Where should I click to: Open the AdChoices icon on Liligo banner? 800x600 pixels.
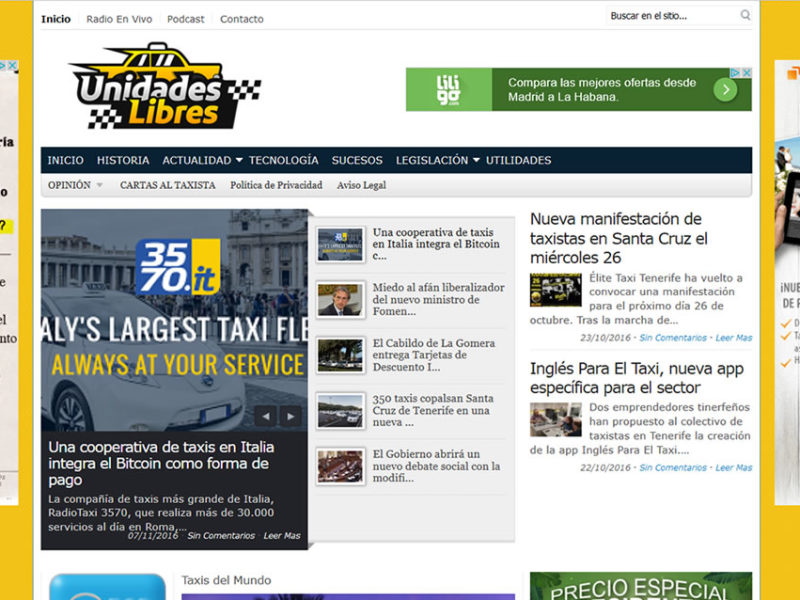(x=735, y=73)
